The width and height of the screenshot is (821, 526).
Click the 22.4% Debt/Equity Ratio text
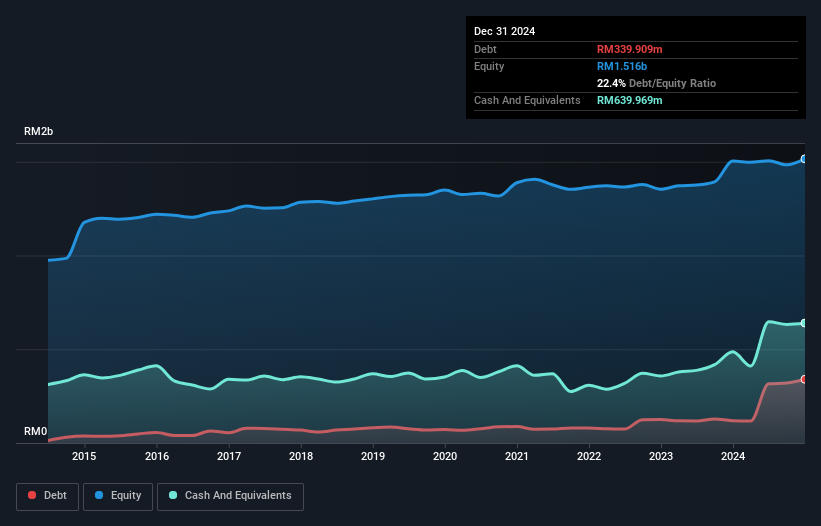[656, 83]
